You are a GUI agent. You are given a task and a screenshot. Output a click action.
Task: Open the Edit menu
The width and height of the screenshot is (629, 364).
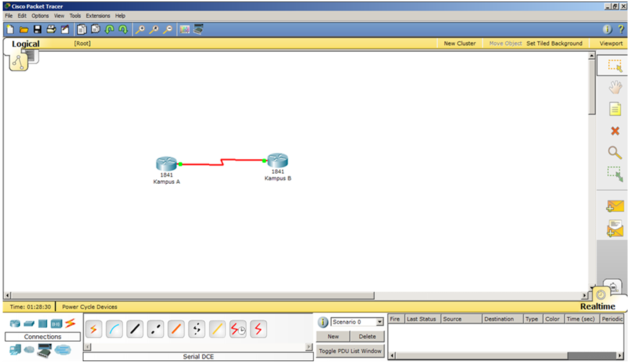22,16
